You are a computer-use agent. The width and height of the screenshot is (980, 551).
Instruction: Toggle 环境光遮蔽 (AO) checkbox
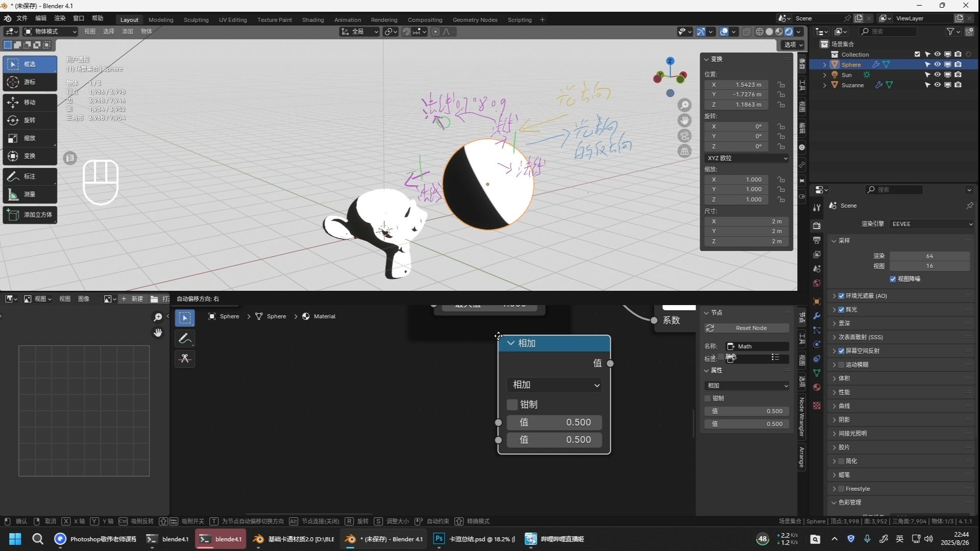tap(841, 296)
